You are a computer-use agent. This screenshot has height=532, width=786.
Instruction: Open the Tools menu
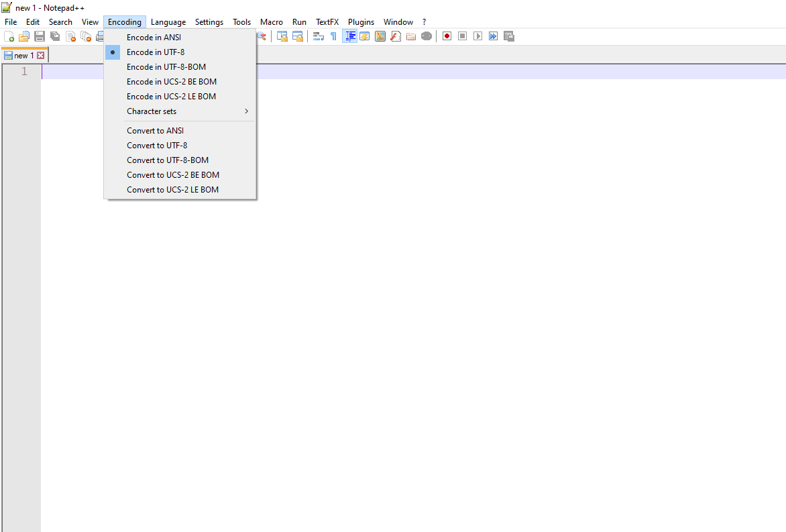pos(241,22)
